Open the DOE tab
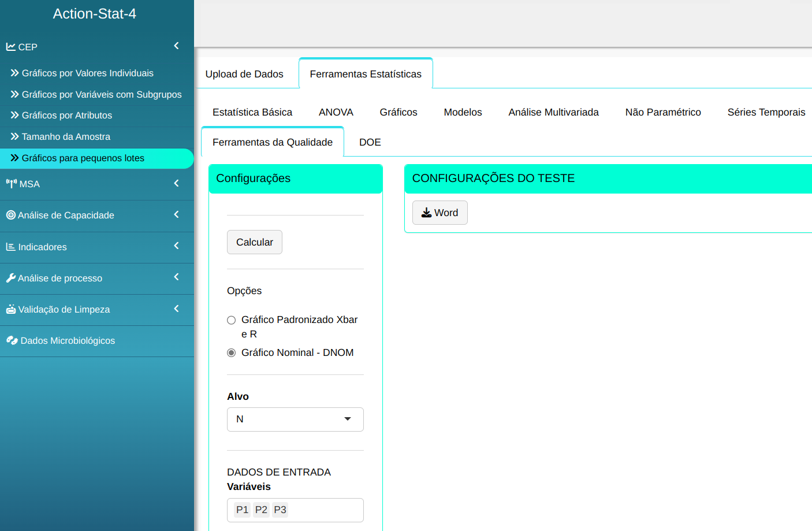 pyautogui.click(x=370, y=142)
